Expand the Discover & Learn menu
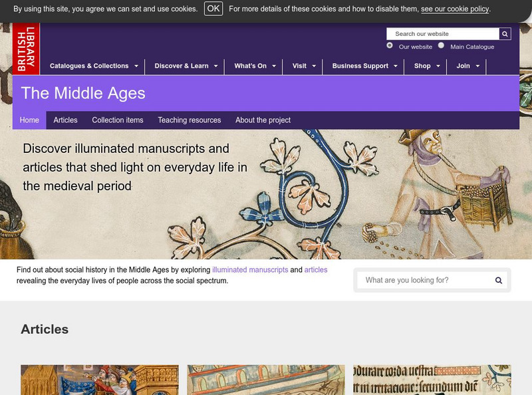The width and height of the screenshot is (532, 395). pyautogui.click(x=184, y=66)
